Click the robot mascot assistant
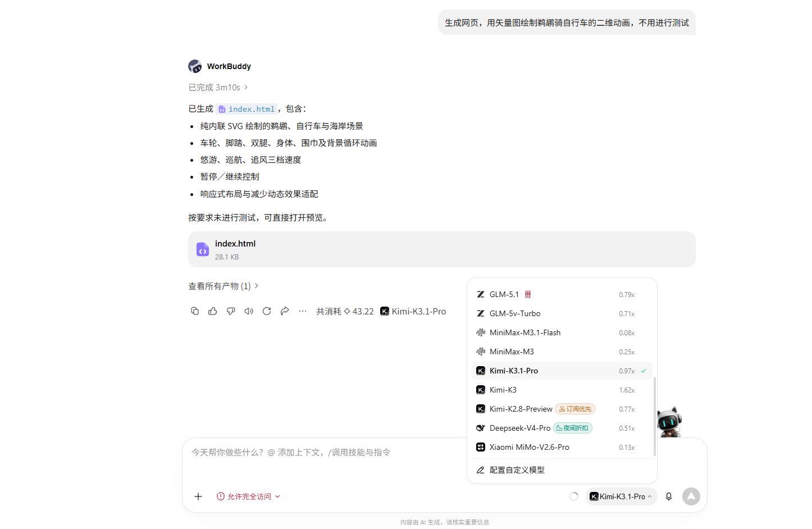Screen dimensions: 812x529 coord(669,422)
